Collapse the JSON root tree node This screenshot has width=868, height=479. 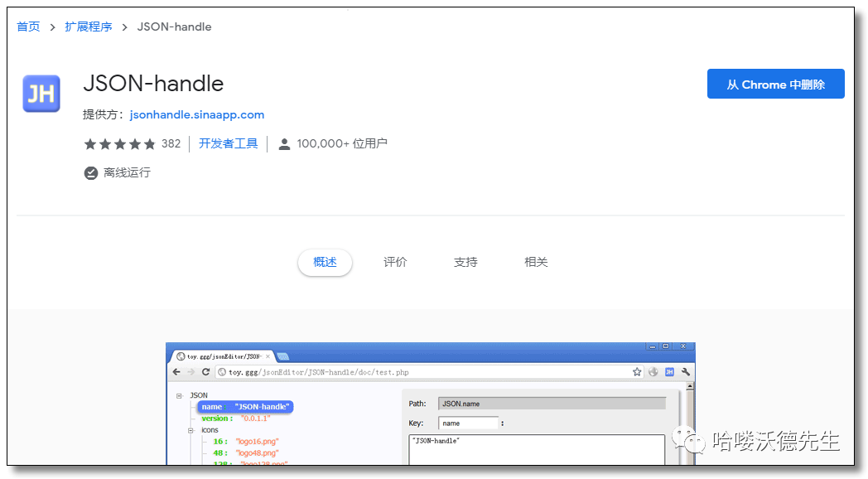point(180,396)
